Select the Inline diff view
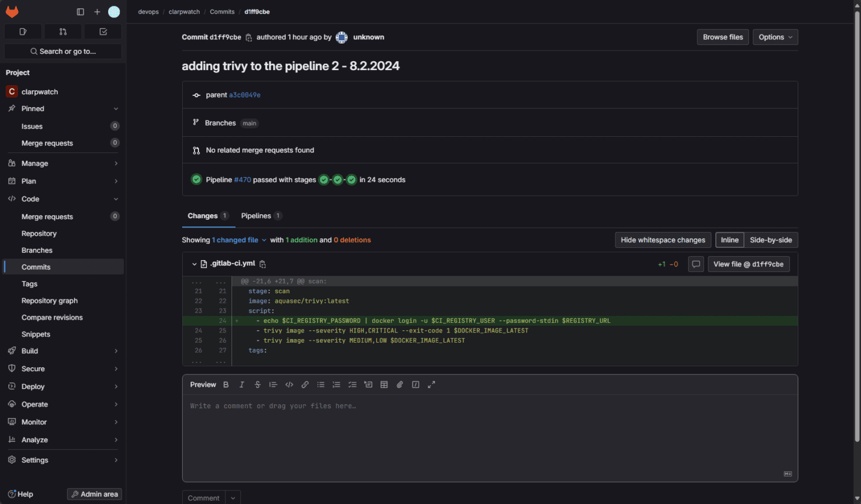Screen dimensions: 861x504 (729, 240)
